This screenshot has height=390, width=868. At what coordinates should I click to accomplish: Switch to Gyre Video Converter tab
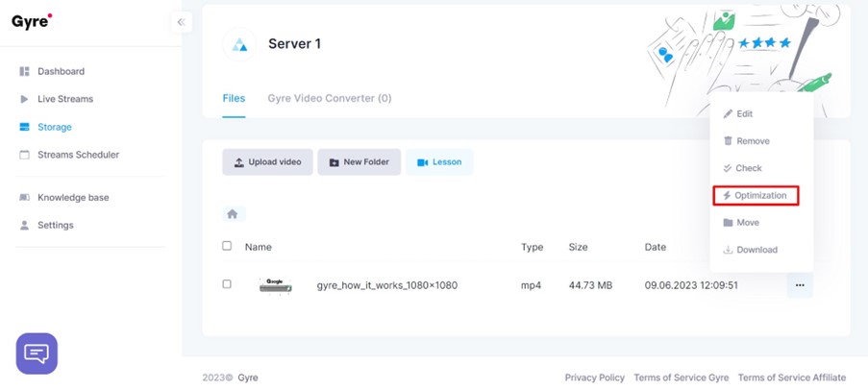click(329, 98)
